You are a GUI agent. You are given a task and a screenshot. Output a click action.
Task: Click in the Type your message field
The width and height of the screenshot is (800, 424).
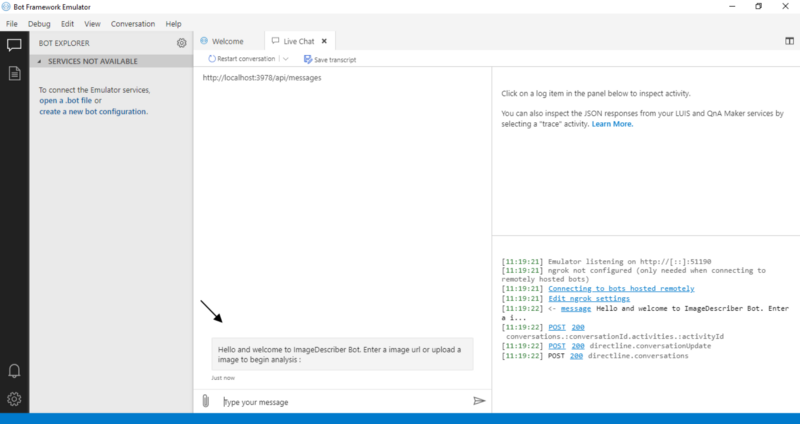(x=344, y=402)
